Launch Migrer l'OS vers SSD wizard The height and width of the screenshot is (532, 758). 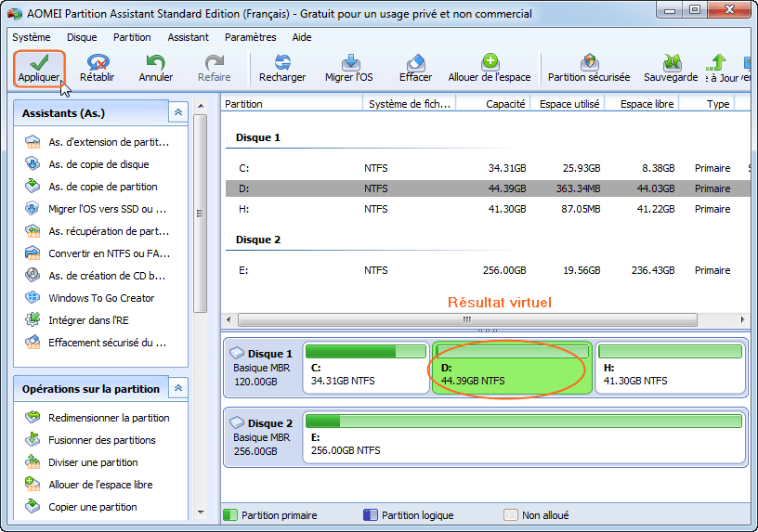point(96,209)
